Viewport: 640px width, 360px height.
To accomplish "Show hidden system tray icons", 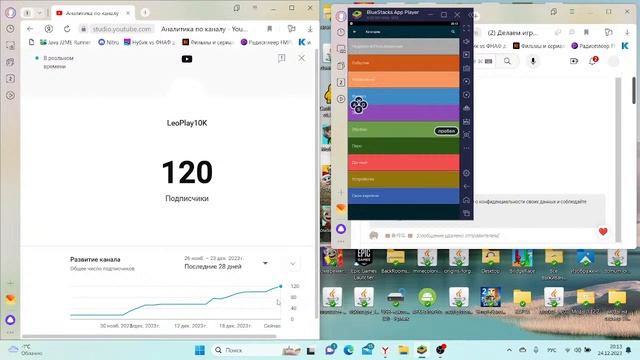I will tap(509, 350).
